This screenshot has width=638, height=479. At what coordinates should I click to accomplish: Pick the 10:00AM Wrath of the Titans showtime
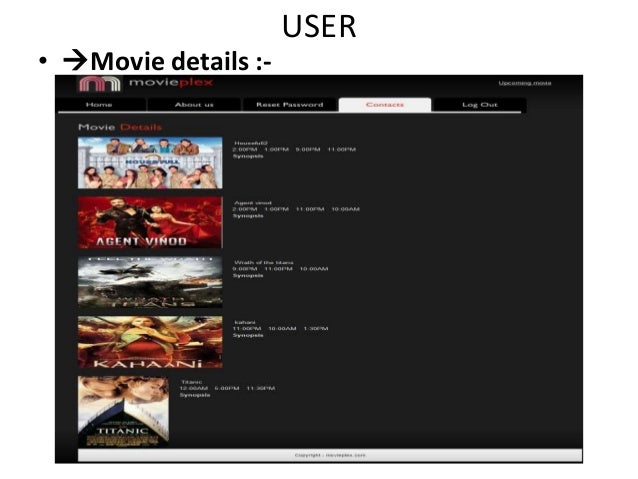tap(314, 269)
